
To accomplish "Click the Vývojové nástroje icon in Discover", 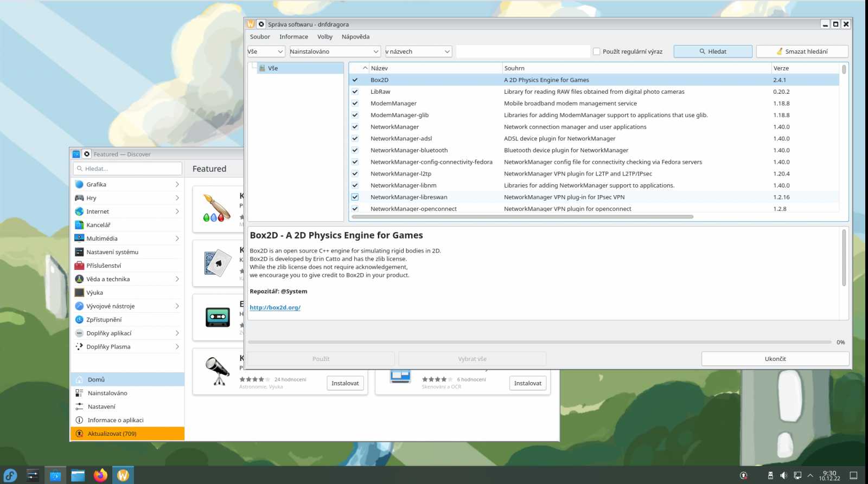I will (79, 306).
